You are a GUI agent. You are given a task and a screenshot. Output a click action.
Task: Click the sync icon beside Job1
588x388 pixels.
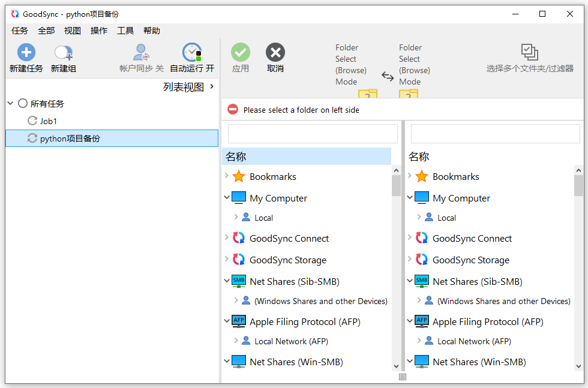click(32, 121)
